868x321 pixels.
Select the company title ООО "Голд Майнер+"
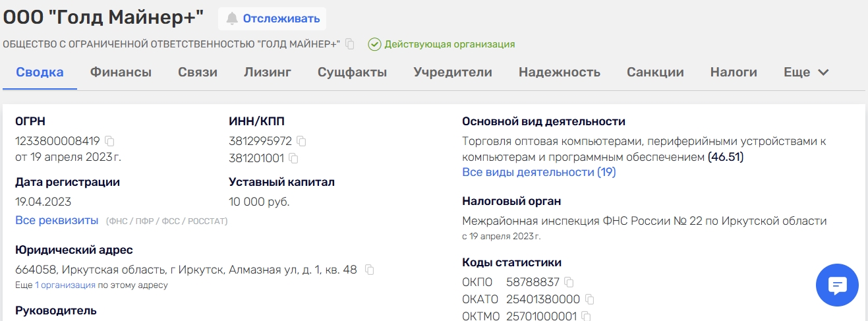click(x=103, y=18)
